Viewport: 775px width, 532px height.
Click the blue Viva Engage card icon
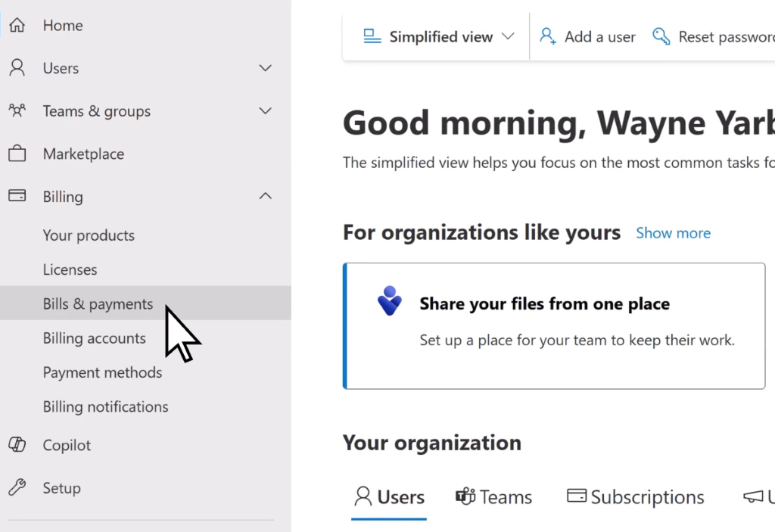[x=390, y=300]
